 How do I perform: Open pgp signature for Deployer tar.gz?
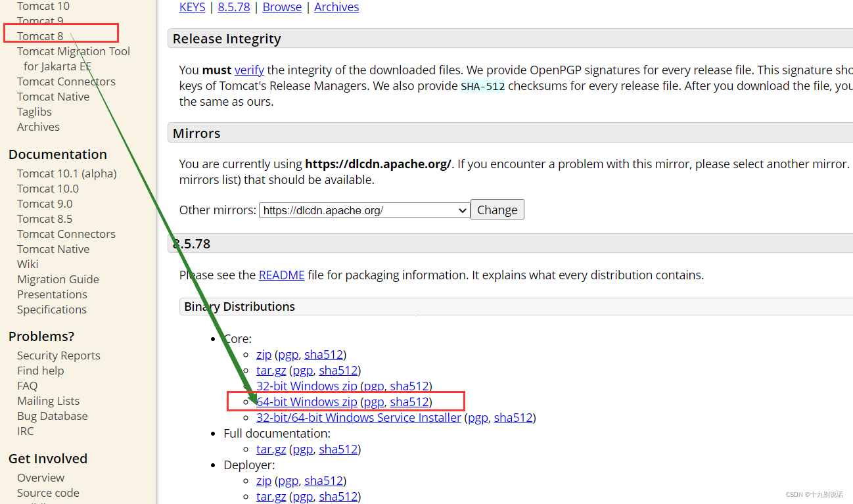click(303, 497)
